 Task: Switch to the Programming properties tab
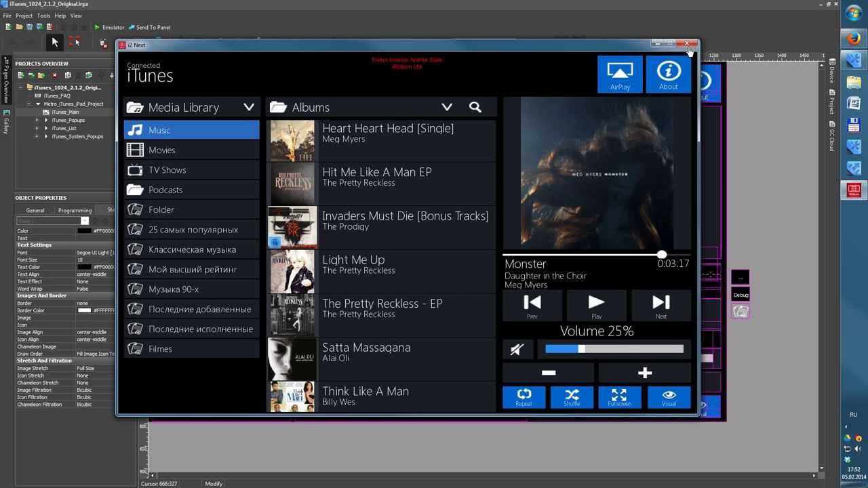[75, 210]
